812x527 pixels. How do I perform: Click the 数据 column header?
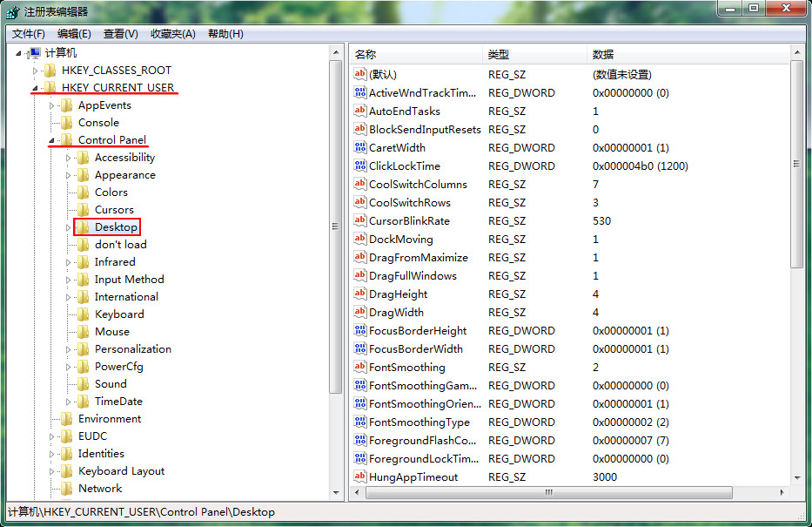688,54
